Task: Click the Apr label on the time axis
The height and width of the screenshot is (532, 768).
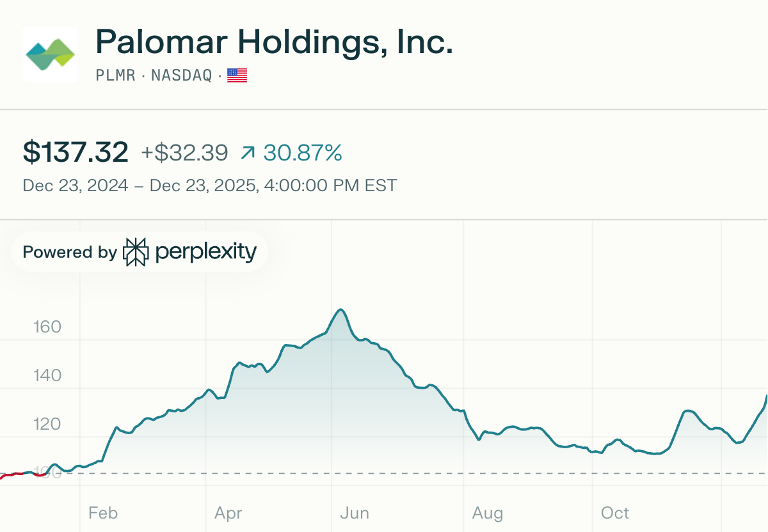Action: tap(228, 513)
